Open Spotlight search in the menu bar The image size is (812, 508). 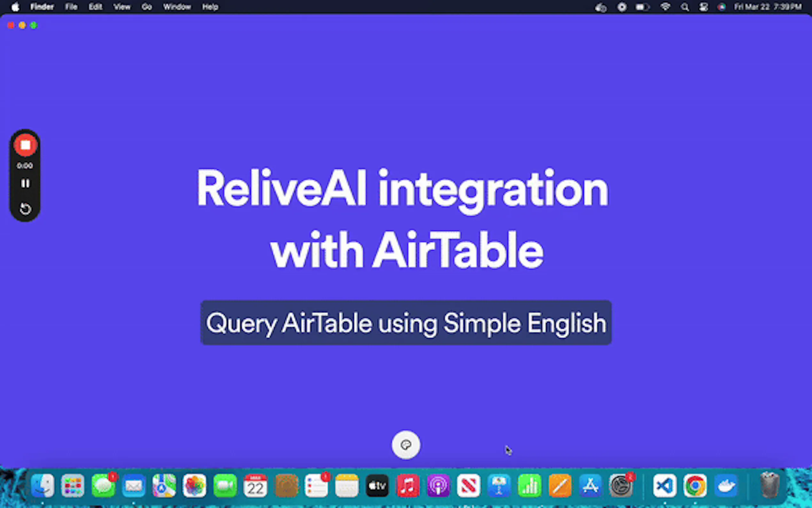pyautogui.click(x=685, y=7)
